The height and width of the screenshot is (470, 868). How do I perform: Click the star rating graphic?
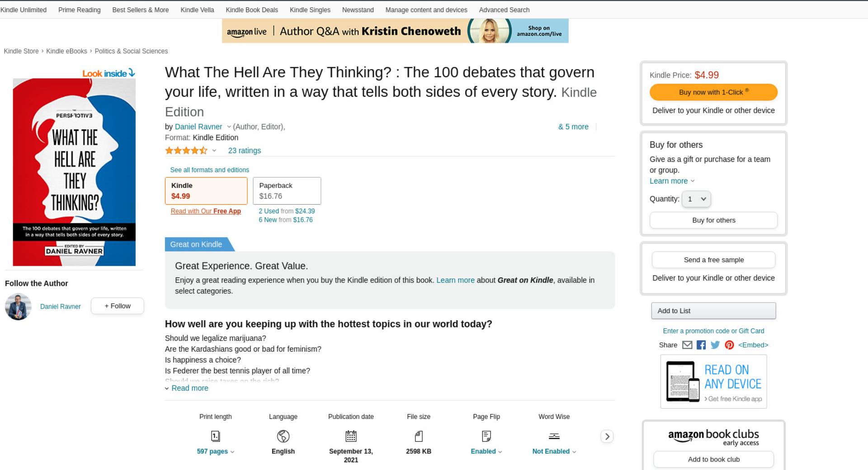click(x=186, y=150)
